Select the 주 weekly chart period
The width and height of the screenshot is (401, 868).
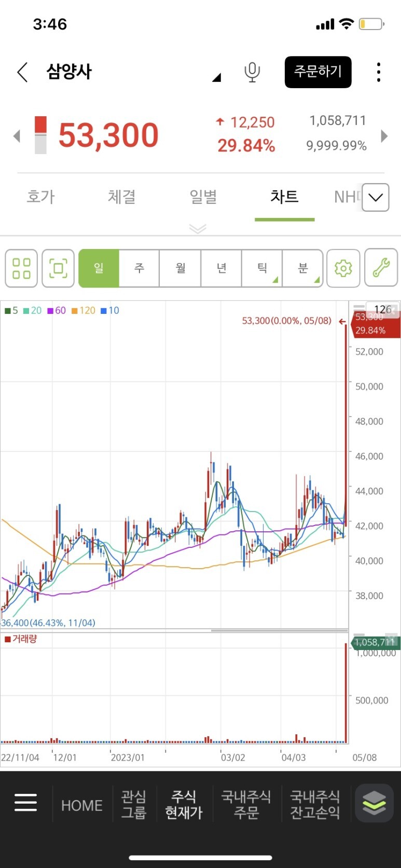[139, 268]
